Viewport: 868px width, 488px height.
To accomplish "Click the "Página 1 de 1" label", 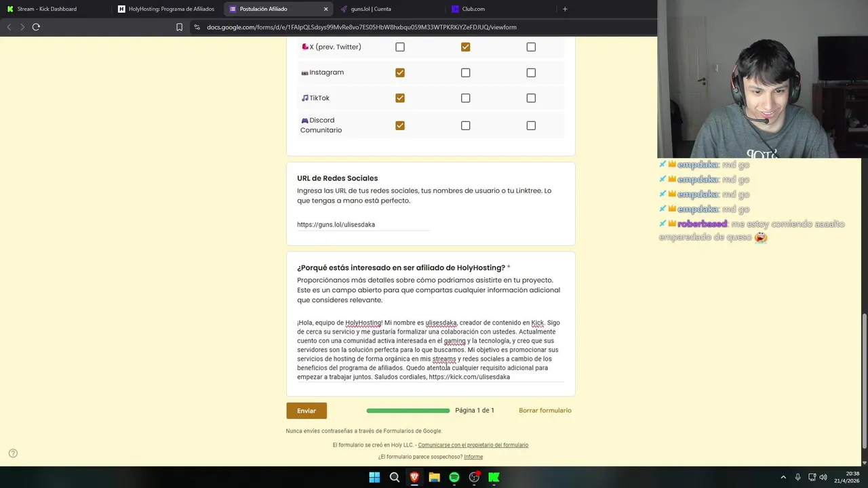I will click(475, 411).
